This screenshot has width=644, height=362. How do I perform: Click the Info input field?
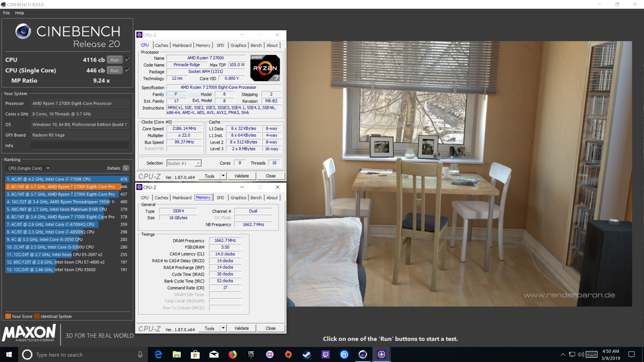(x=80, y=145)
